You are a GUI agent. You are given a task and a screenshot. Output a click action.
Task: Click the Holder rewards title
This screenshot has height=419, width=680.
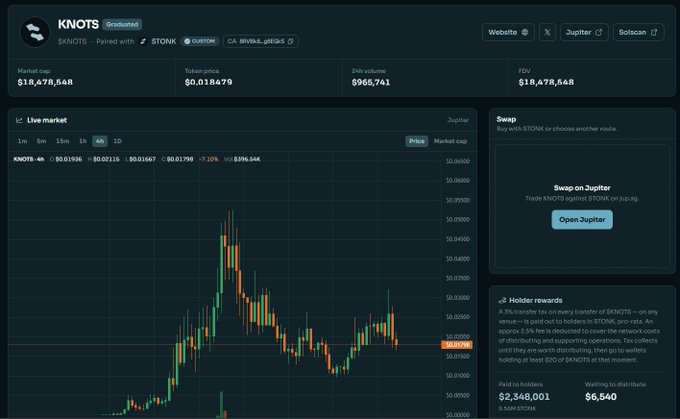[x=536, y=300]
